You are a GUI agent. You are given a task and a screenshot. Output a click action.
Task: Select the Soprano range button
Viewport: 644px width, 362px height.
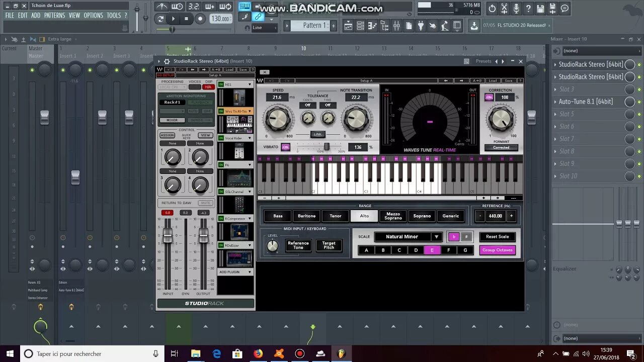[422, 216]
